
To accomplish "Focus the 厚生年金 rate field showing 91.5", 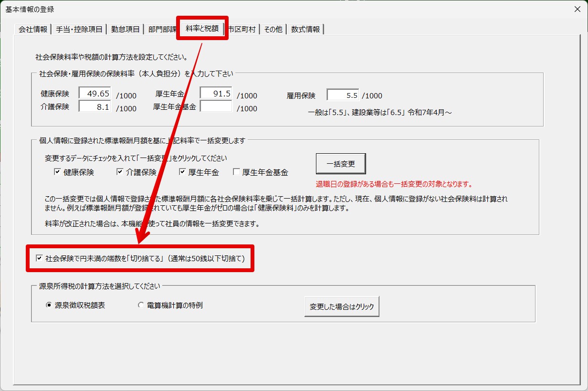I will (x=216, y=94).
